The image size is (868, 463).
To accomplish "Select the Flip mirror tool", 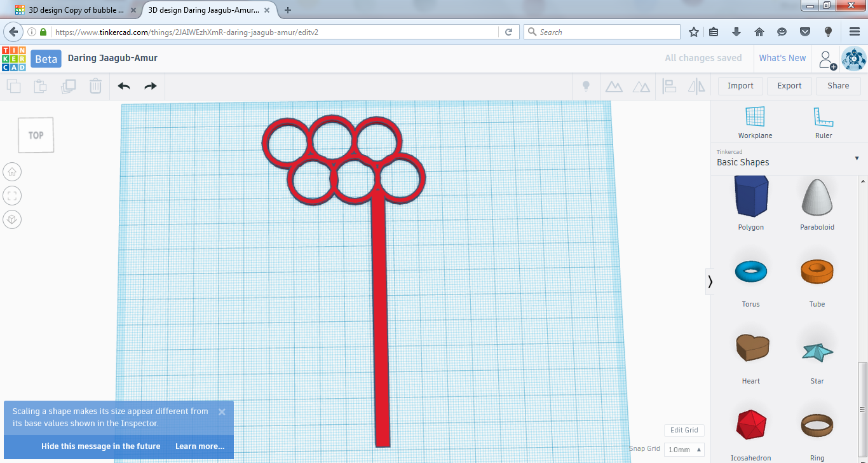I will (697, 86).
